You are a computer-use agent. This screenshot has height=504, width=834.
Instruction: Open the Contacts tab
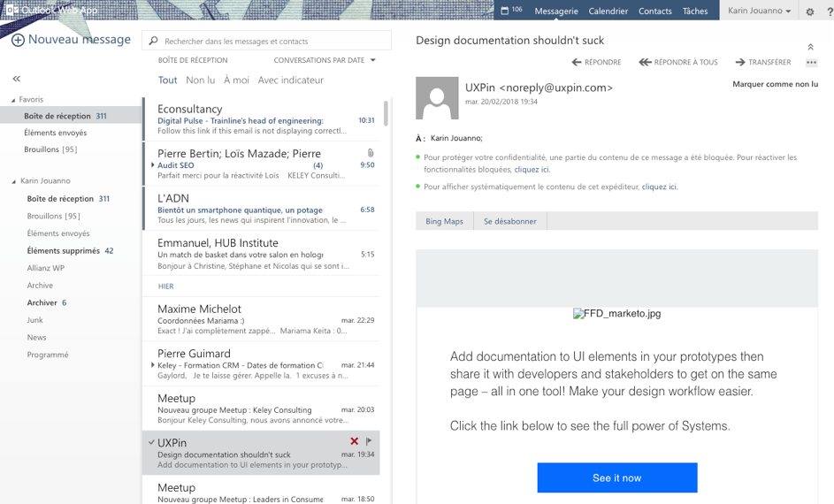[654, 11]
